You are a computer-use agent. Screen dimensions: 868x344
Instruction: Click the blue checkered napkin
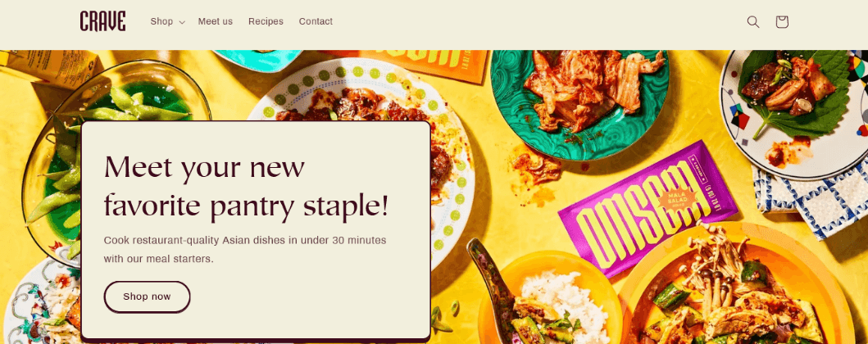click(814, 199)
